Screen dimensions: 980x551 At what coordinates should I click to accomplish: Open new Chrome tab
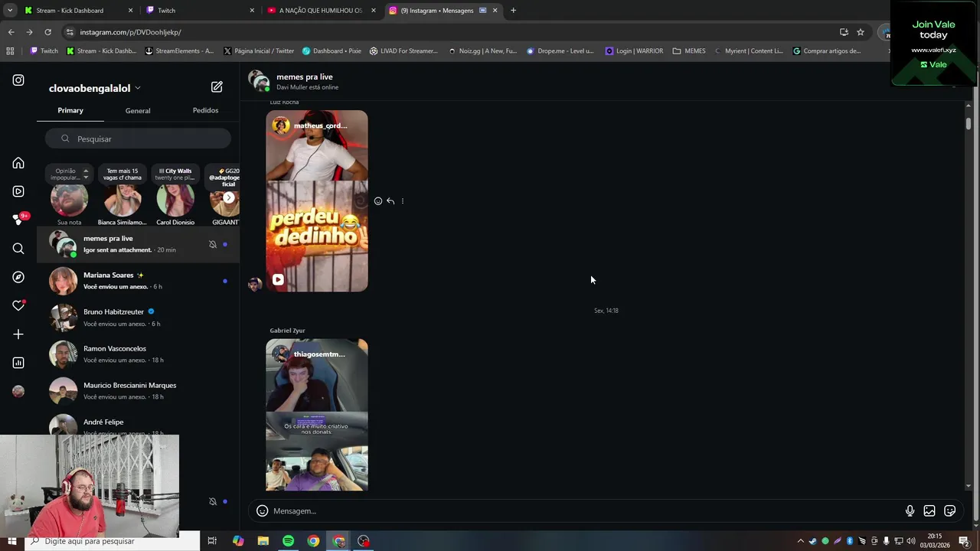point(513,11)
